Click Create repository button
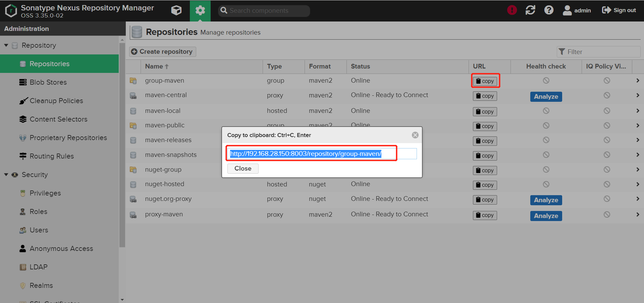644x303 pixels. (163, 52)
